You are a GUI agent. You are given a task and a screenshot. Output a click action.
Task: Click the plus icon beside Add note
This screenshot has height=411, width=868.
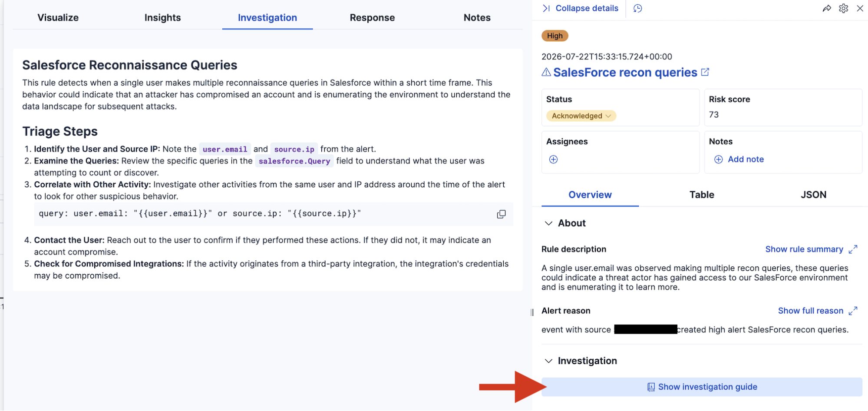point(719,159)
